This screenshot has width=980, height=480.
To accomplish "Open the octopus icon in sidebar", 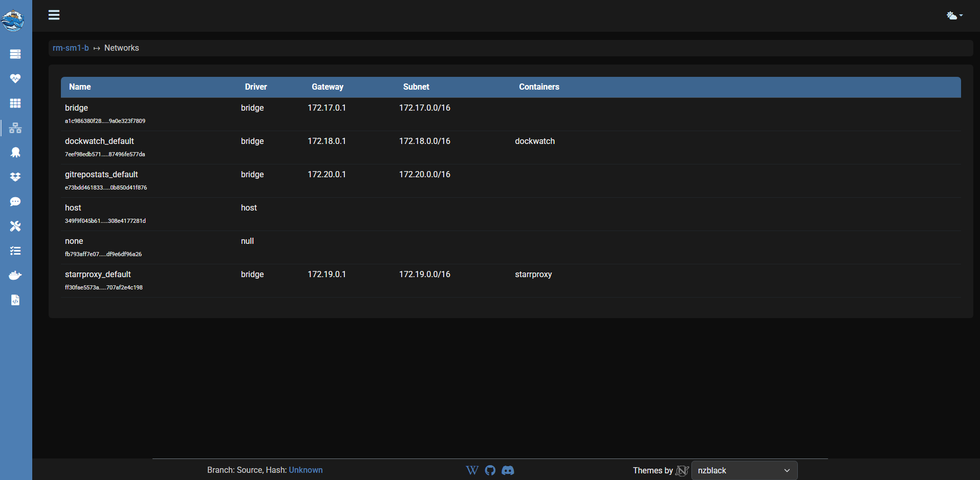I will tap(15, 153).
